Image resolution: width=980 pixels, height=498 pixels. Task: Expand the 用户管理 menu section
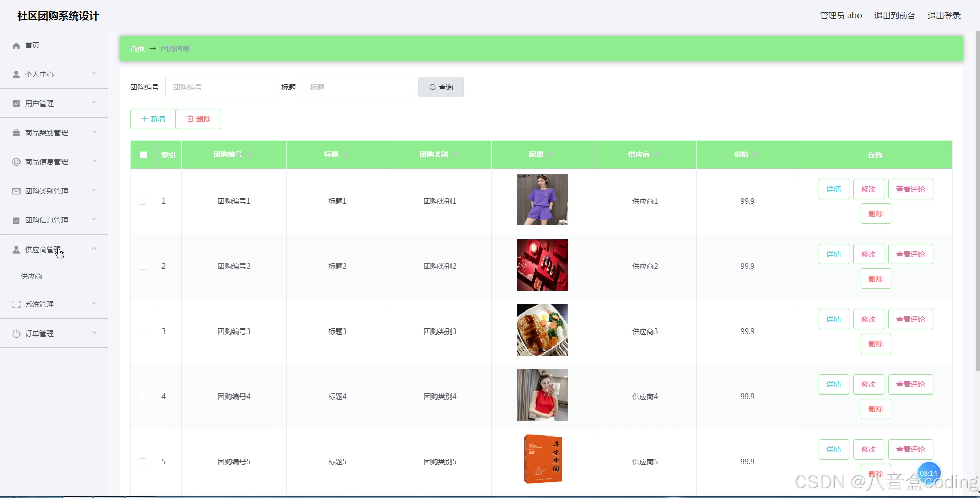[54, 102]
